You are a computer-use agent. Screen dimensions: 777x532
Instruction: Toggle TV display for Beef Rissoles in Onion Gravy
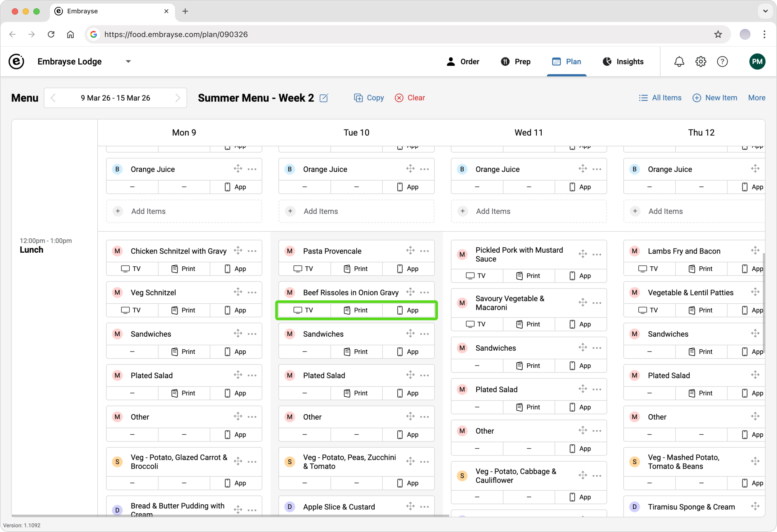pyautogui.click(x=304, y=310)
